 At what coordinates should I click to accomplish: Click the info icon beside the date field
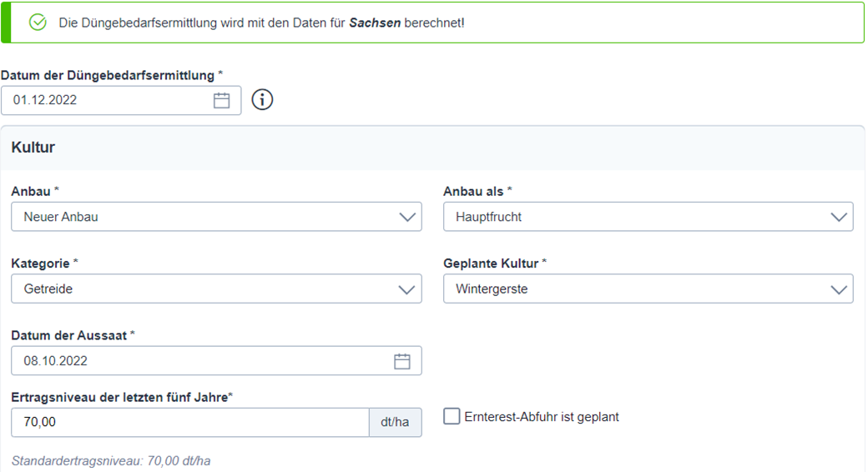pos(262,100)
